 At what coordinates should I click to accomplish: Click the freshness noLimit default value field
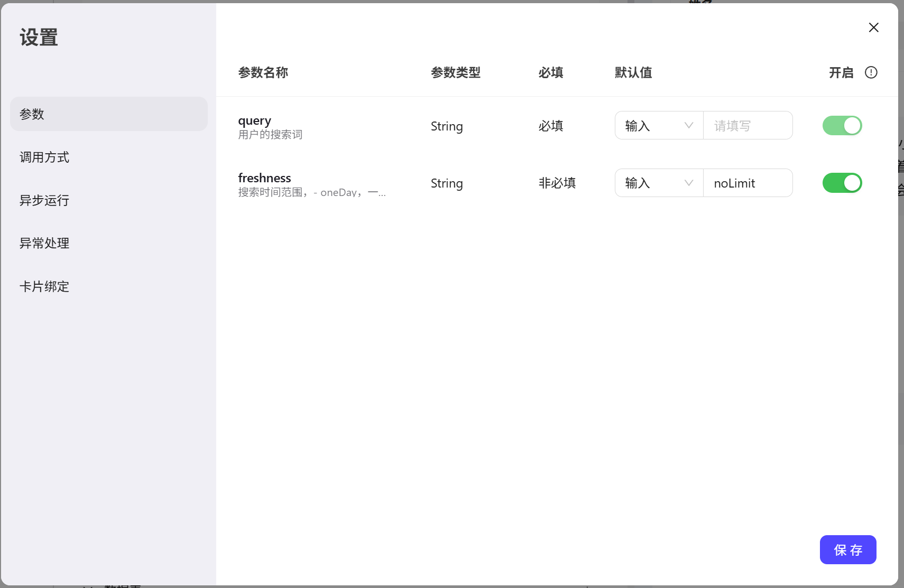(747, 183)
